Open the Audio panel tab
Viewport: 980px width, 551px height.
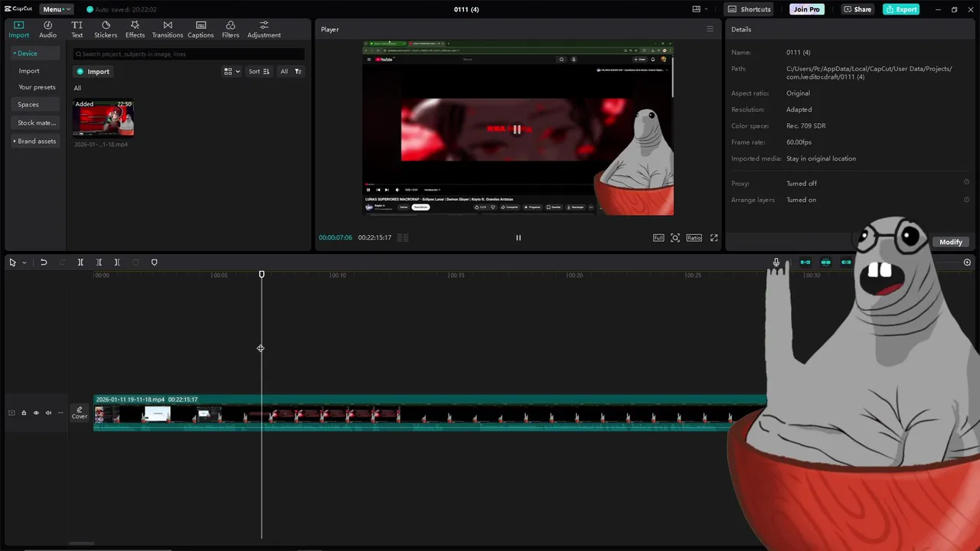47,30
